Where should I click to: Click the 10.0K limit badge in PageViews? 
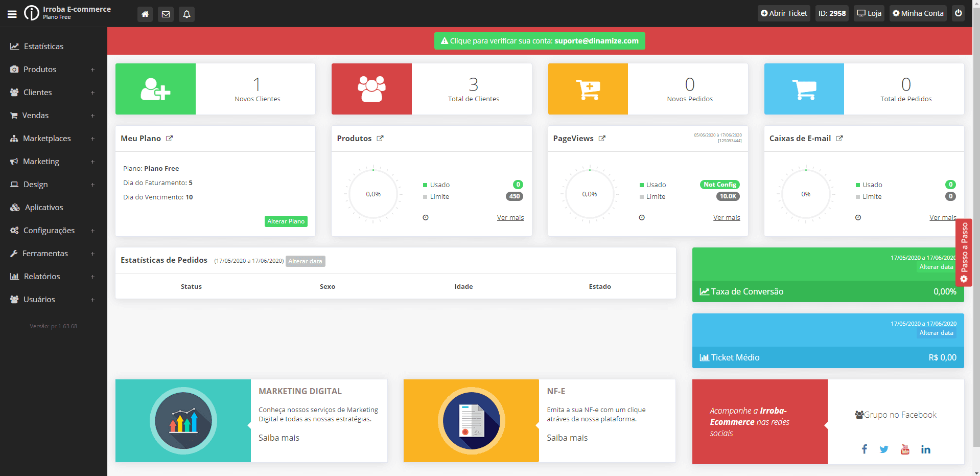(728, 196)
